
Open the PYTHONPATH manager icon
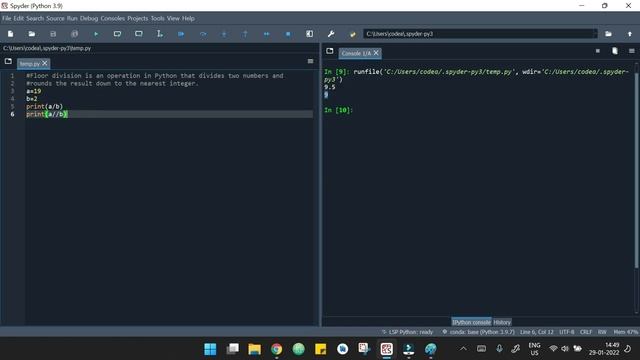click(x=352, y=34)
